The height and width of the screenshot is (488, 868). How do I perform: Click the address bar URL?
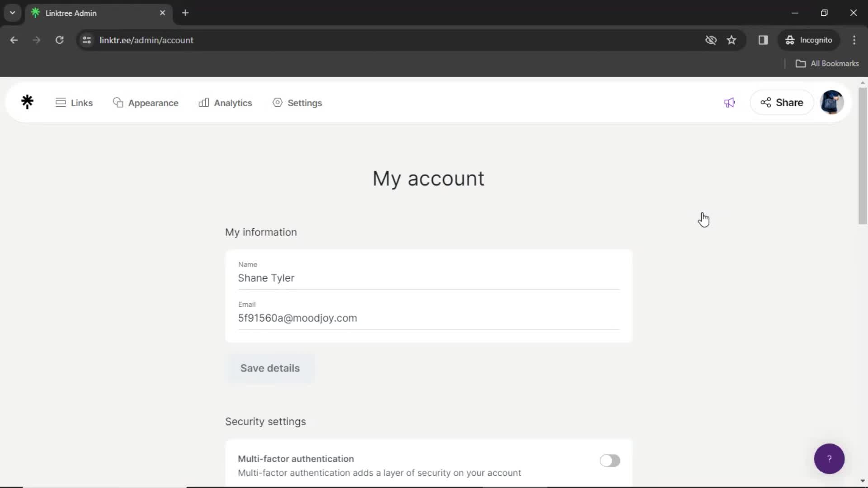click(x=146, y=40)
